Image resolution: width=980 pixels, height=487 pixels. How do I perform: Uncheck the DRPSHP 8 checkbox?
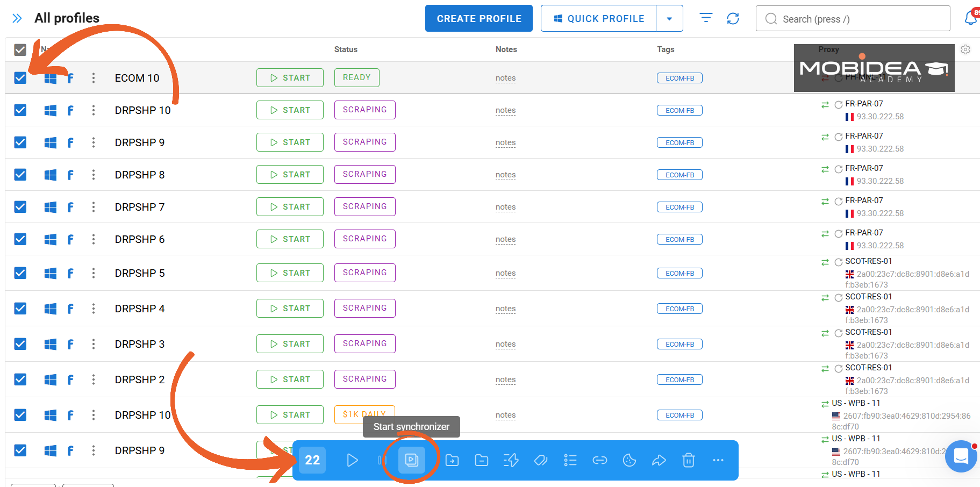pyautogui.click(x=20, y=175)
